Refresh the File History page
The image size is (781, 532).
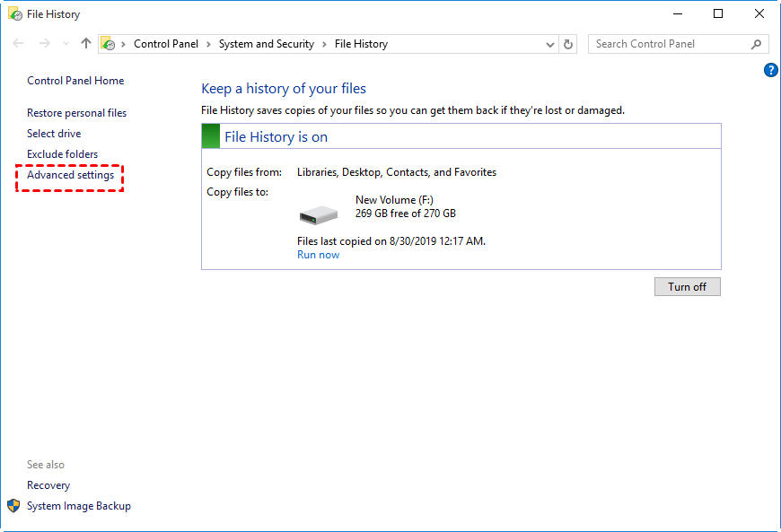[568, 44]
